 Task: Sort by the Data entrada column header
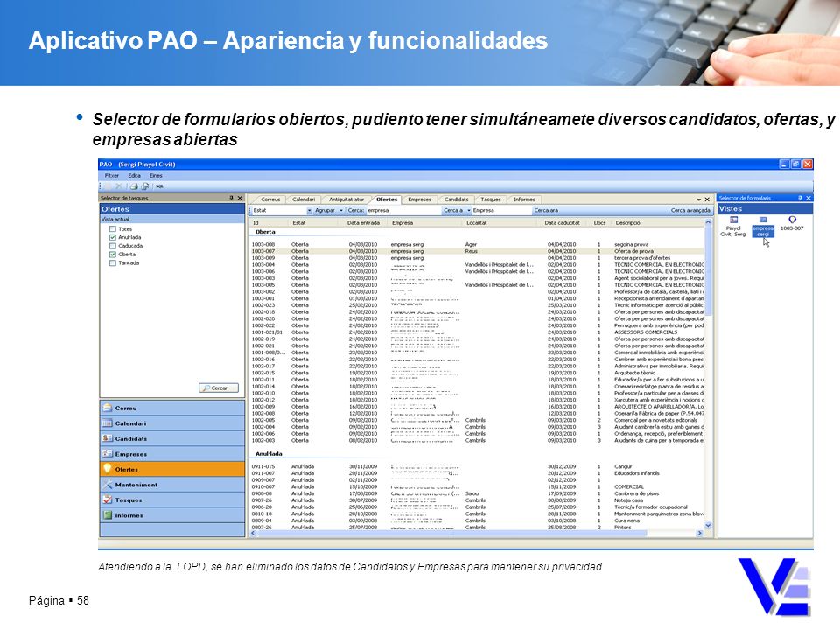pos(363,223)
